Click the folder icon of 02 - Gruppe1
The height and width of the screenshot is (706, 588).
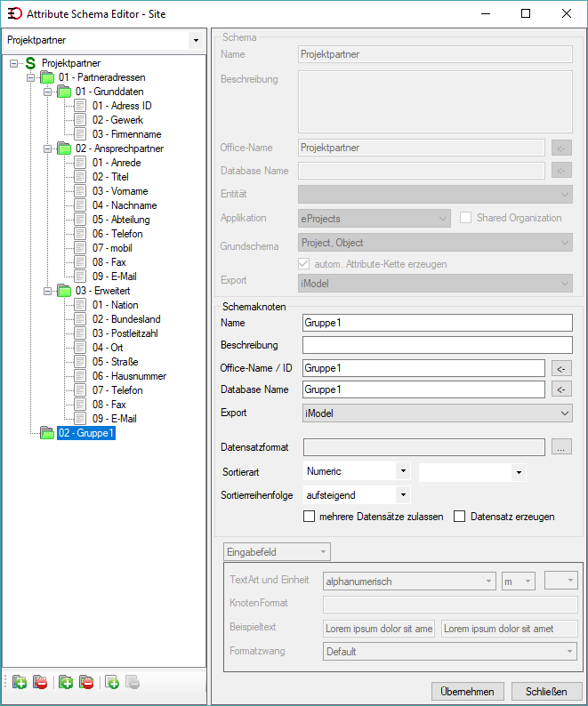pos(47,433)
